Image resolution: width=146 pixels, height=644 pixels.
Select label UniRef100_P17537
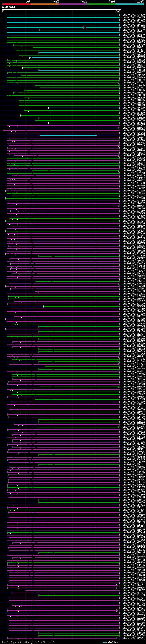tap(134, 50)
